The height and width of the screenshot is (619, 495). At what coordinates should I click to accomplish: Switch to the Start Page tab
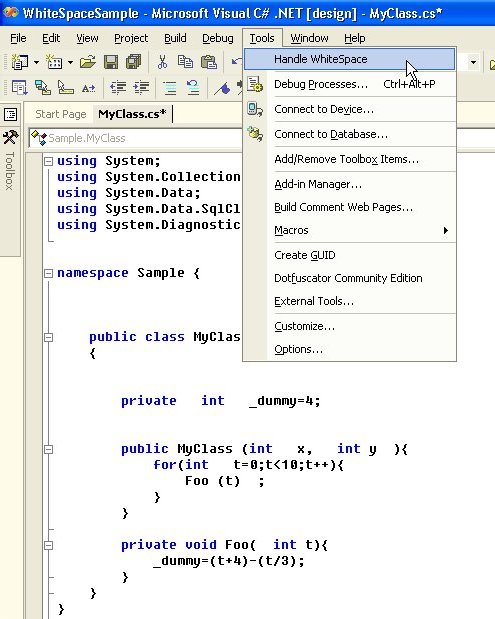(61, 114)
